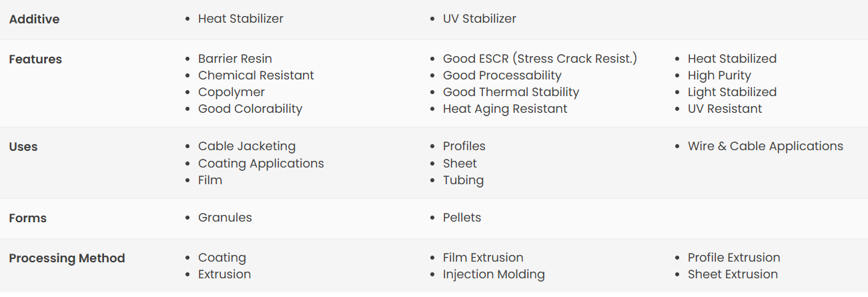Click the Granules form entry
The image size is (868, 297).
pos(225,218)
